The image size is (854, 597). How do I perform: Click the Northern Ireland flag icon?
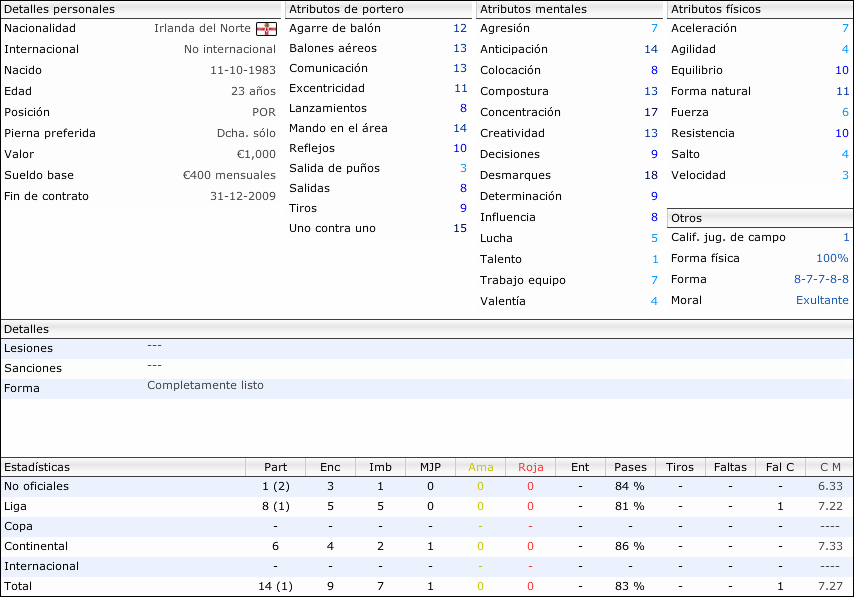pos(266,29)
